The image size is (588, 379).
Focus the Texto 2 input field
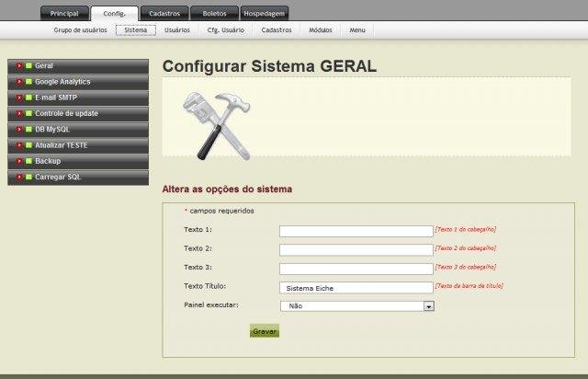point(356,250)
